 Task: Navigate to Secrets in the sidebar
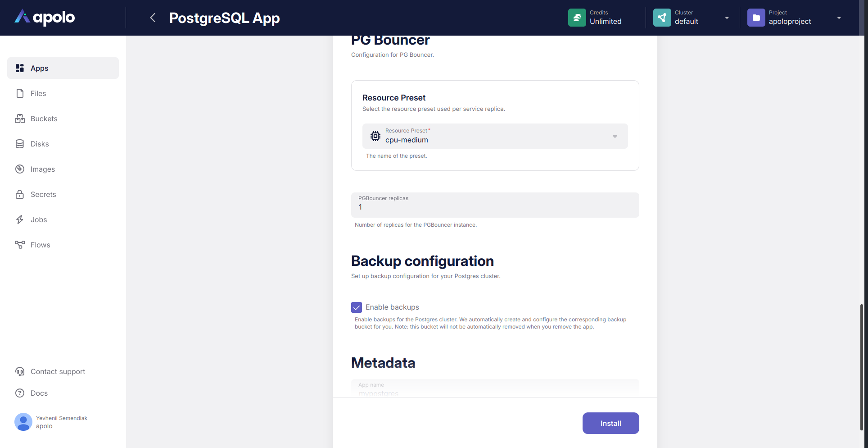(x=43, y=194)
